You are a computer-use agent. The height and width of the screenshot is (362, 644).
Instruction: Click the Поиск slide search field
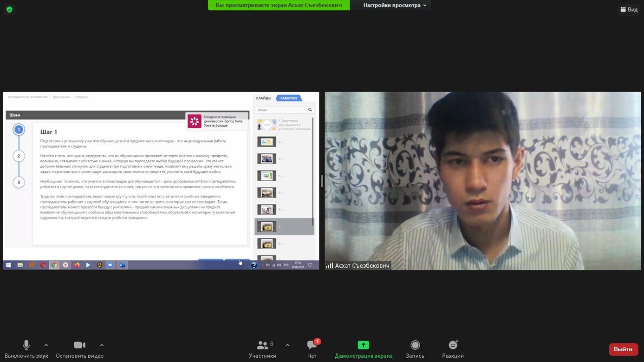click(281, 110)
